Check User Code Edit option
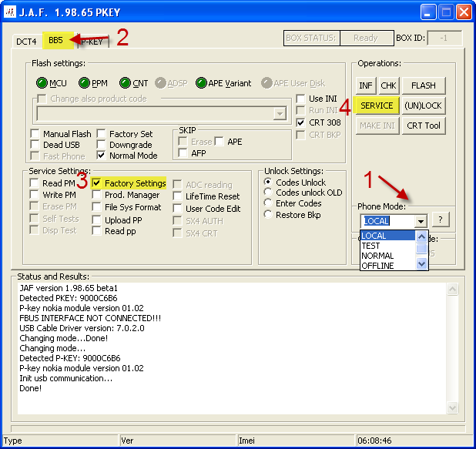This screenshot has width=476, height=449. [x=177, y=209]
